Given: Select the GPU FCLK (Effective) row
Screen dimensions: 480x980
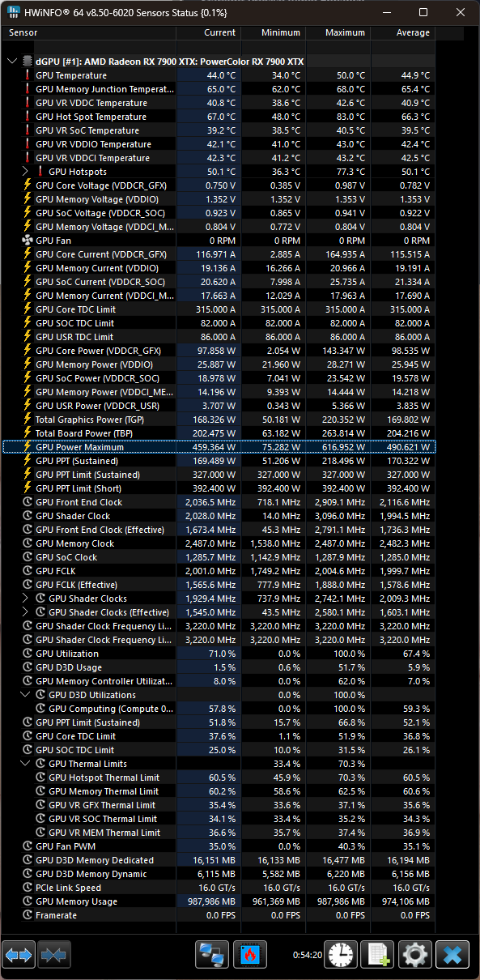Looking at the screenshot, I should click(x=219, y=585).
